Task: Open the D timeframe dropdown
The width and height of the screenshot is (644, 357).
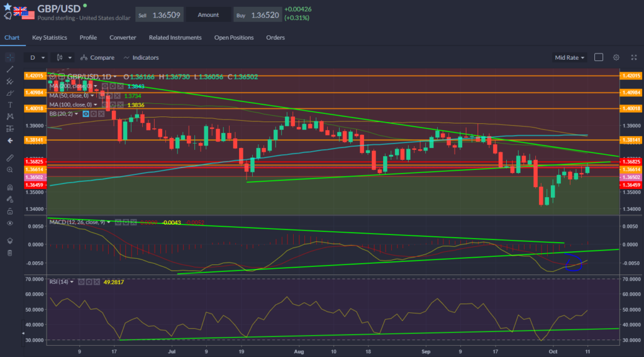Action: (x=37, y=57)
